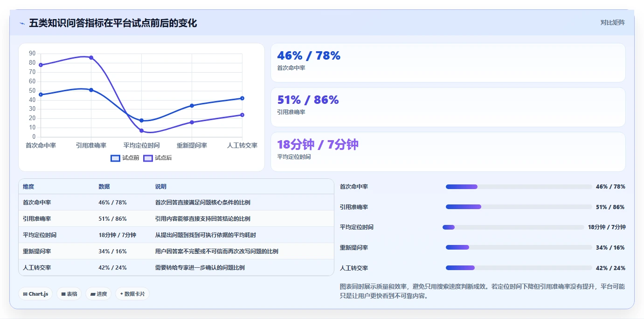This screenshot has width=644, height=319.
Task: Click the 对比矩阵 label in the header
Action: click(x=612, y=22)
